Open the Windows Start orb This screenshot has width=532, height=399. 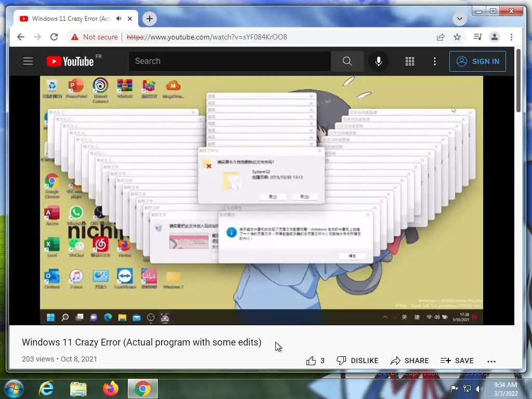[14, 389]
